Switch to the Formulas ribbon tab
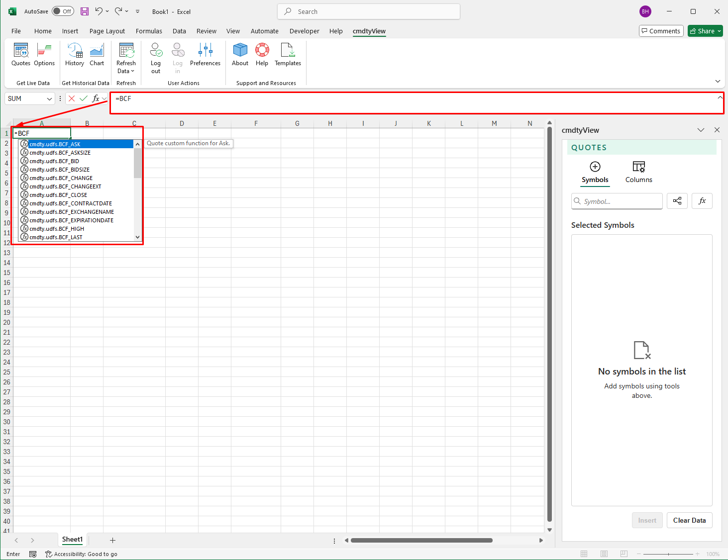The width and height of the screenshot is (728, 560). (149, 31)
